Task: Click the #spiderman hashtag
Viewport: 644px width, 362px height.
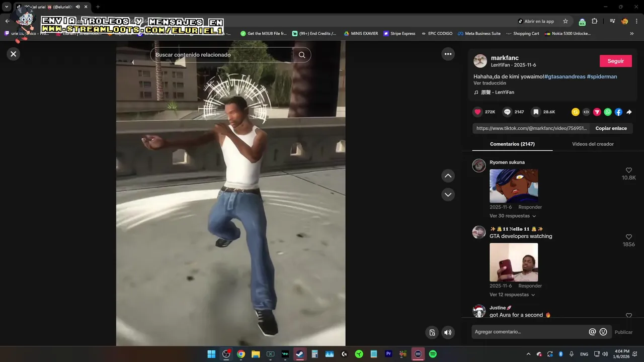Action: click(x=602, y=76)
